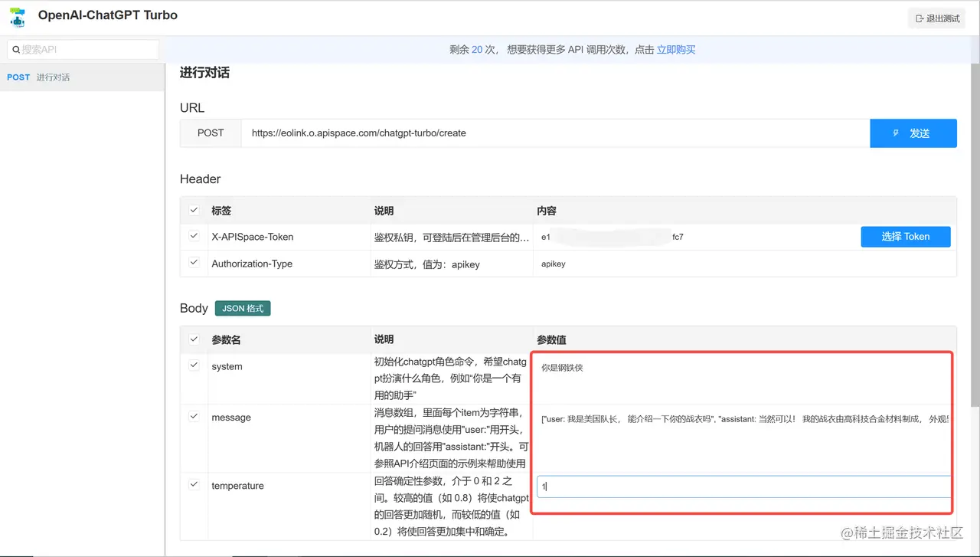Click the 剩余 20 次 remaining count text
980x557 pixels.
click(x=472, y=50)
